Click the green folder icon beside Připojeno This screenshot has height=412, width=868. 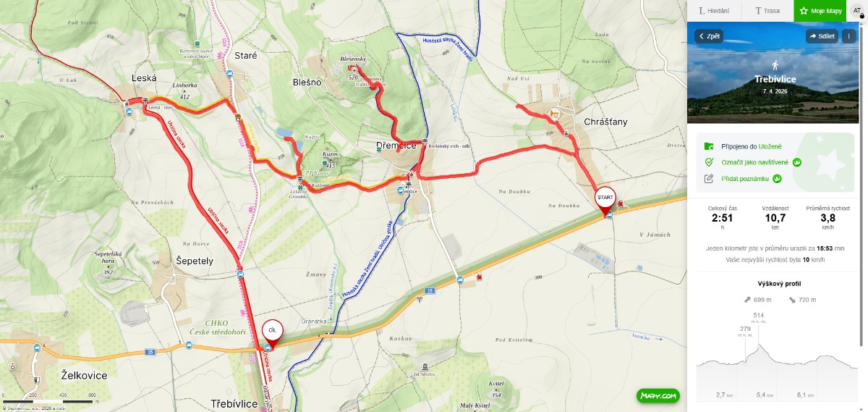point(709,146)
